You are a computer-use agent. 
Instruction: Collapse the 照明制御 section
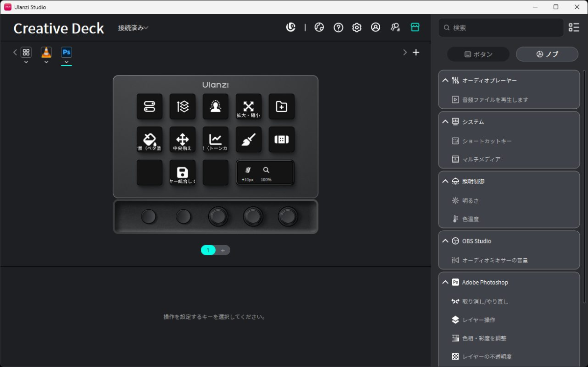[445, 181]
